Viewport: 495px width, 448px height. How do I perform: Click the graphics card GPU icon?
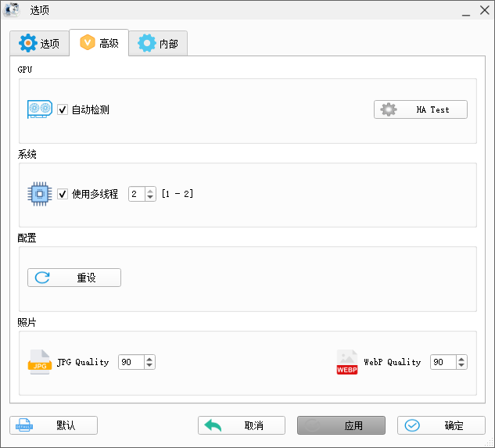pyautogui.click(x=40, y=109)
